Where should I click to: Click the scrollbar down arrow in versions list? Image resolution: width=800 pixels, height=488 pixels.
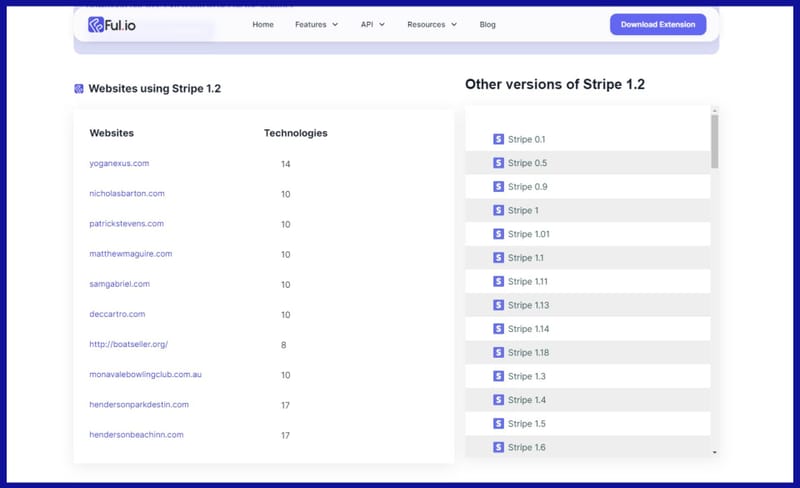(x=714, y=452)
